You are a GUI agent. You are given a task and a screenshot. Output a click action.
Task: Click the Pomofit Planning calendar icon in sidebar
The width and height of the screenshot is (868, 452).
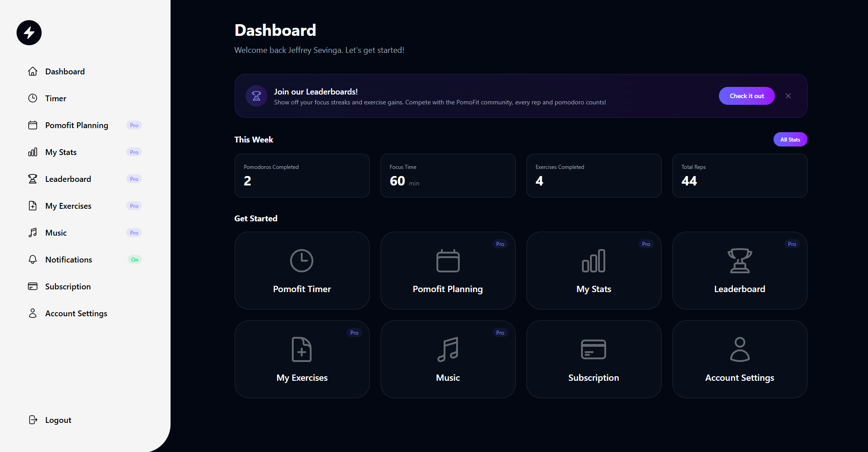click(33, 125)
